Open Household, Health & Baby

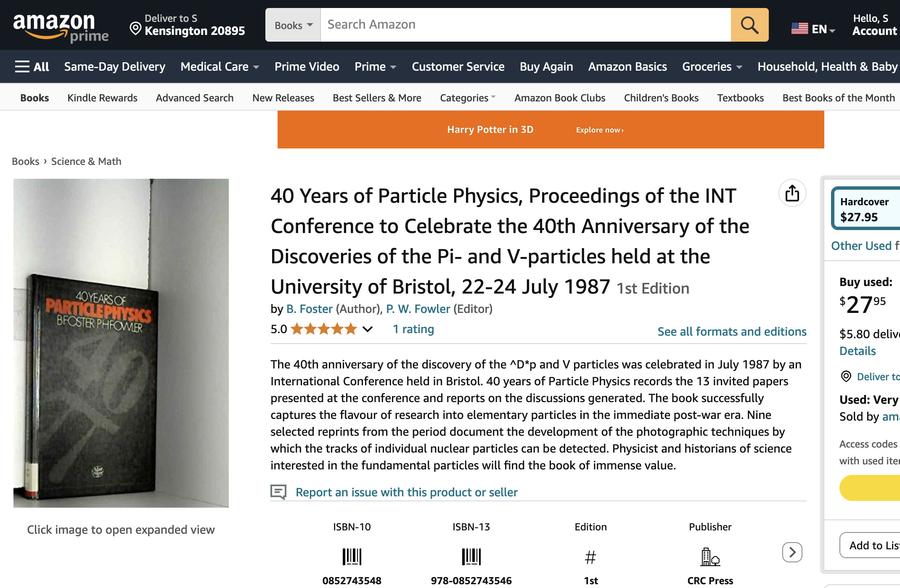coord(828,66)
